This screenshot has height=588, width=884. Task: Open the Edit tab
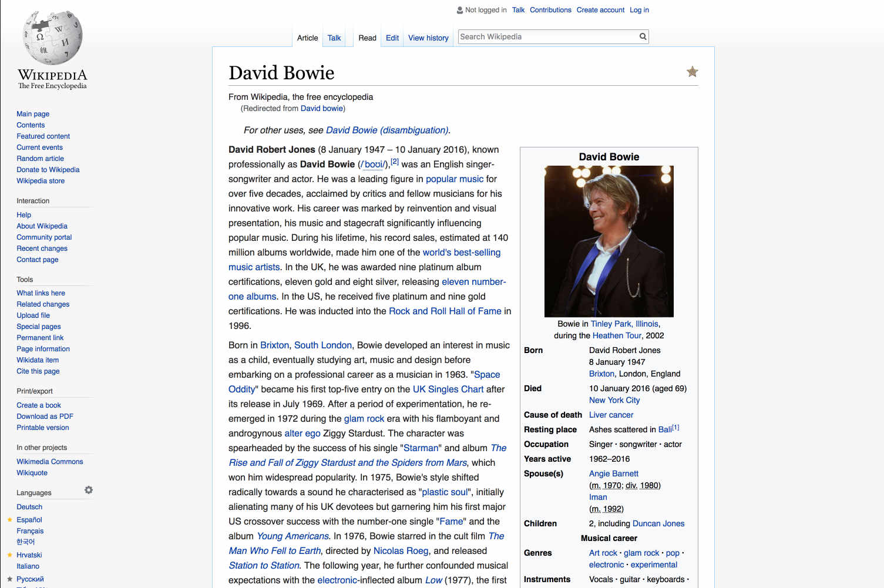[x=392, y=38]
